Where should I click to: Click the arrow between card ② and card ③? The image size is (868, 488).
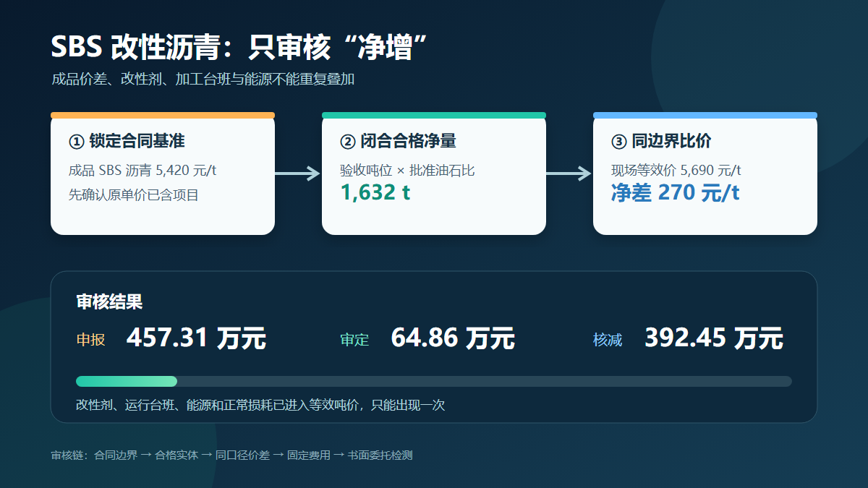pos(569,174)
